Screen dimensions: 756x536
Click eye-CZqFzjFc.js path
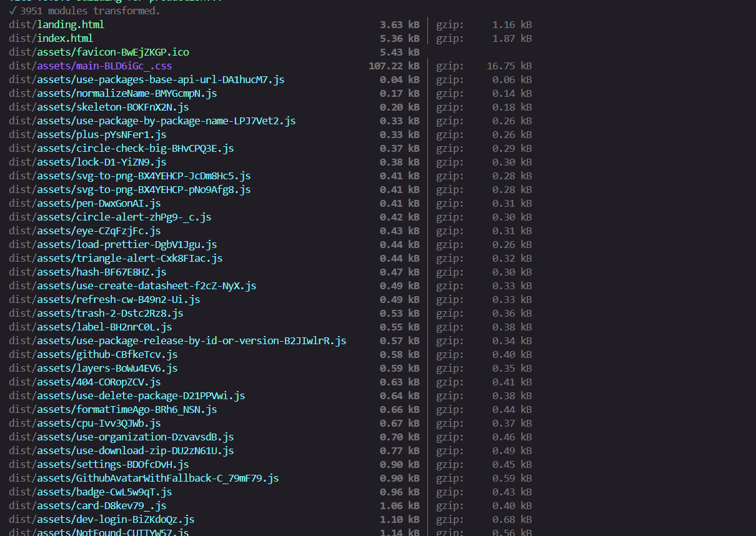[x=84, y=231]
